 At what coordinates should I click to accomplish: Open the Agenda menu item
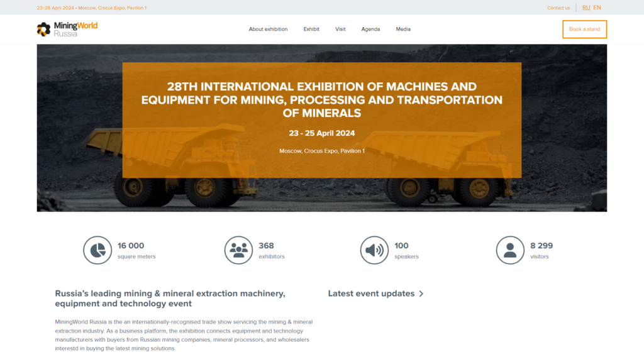pos(370,29)
